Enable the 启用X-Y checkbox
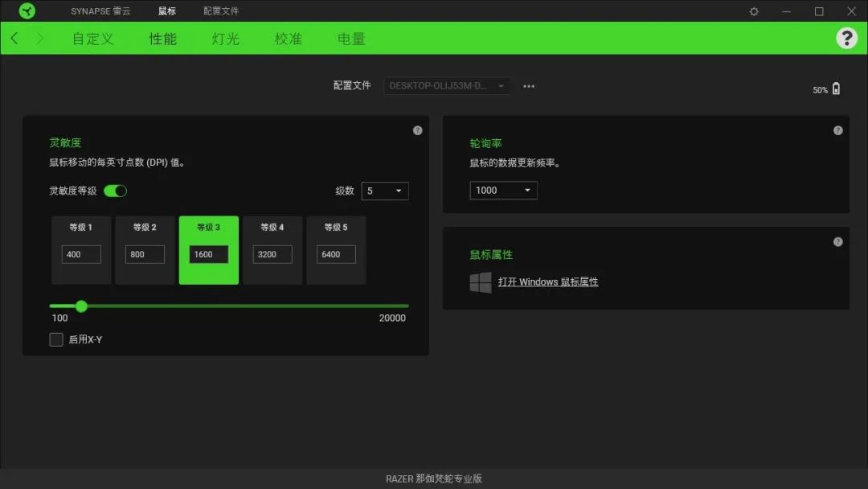Screen dimensions: 868x489 coord(56,339)
